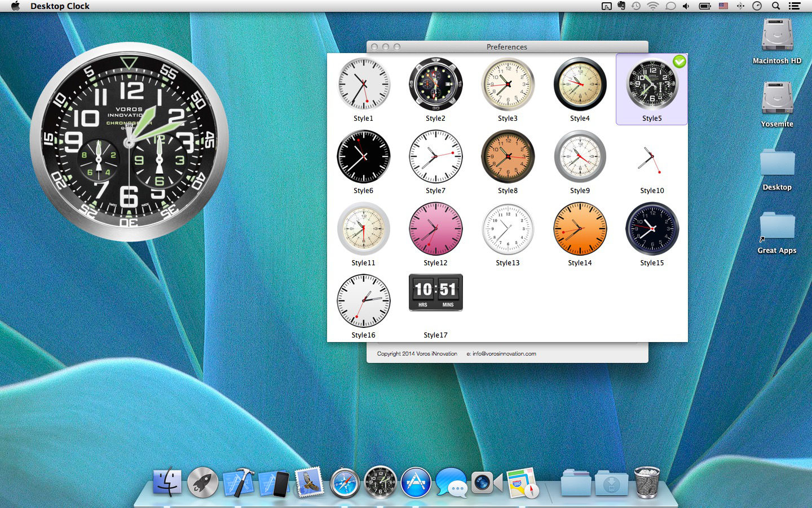Select the dark blue Style15 clock
This screenshot has height=508, width=812.
(652, 229)
